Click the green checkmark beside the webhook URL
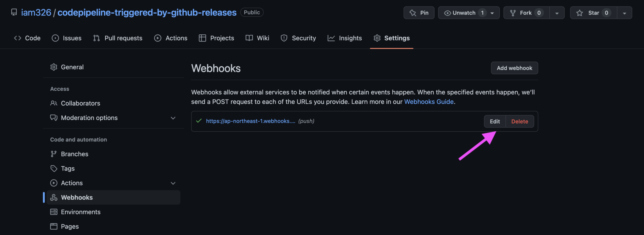 (198, 121)
